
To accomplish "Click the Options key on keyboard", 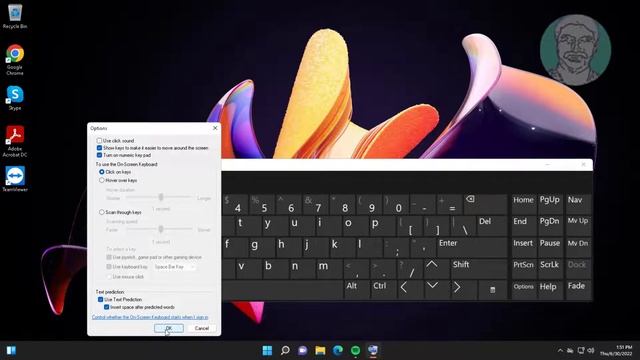I will coord(524,289).
